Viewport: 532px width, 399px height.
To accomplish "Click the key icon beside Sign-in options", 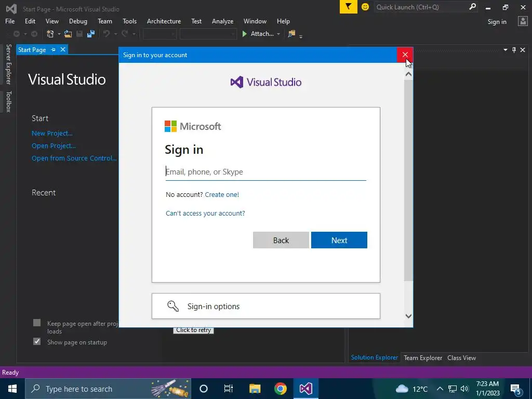I will click(x=172, y=306).
